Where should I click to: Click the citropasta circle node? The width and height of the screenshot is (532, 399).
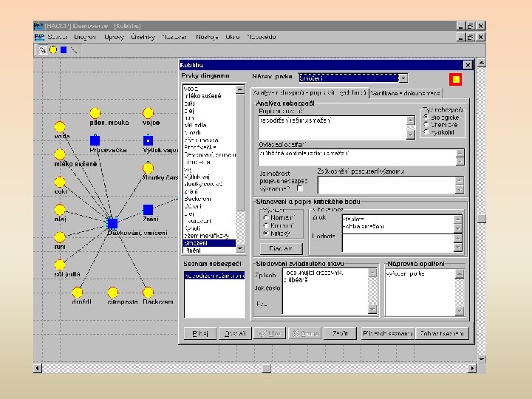[112, 292]
